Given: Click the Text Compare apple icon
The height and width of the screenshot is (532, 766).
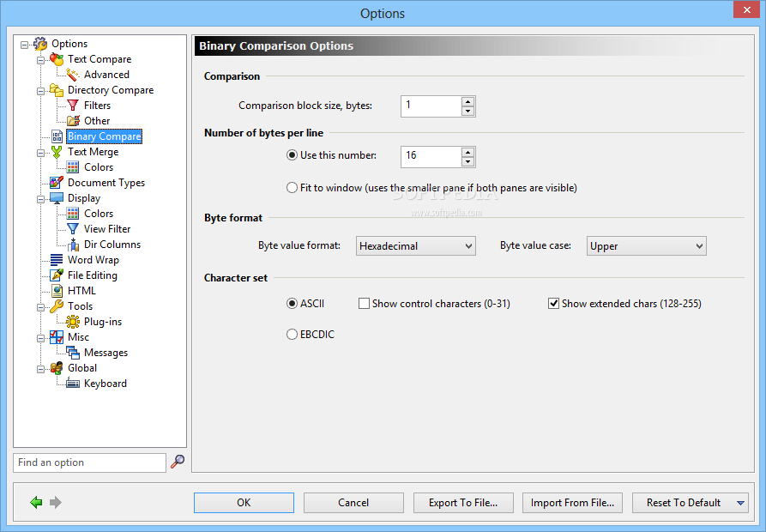Looking at the screenshot, I should tap(57, 59).
